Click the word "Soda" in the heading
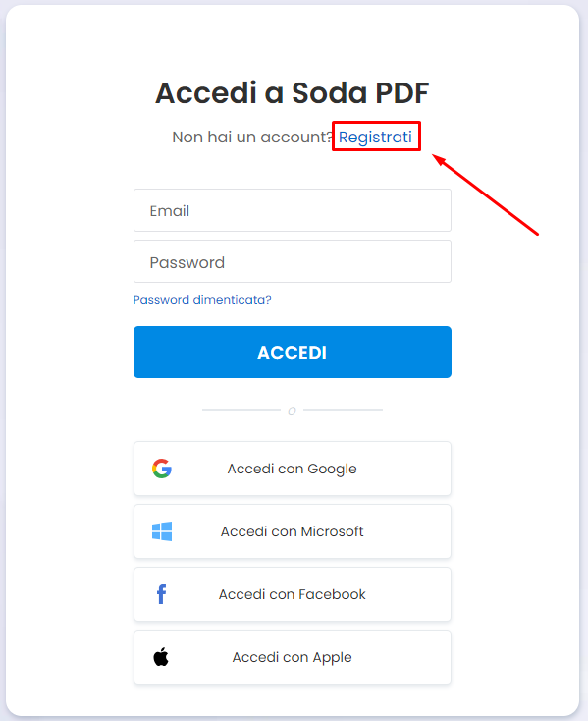 click(330, 93)
